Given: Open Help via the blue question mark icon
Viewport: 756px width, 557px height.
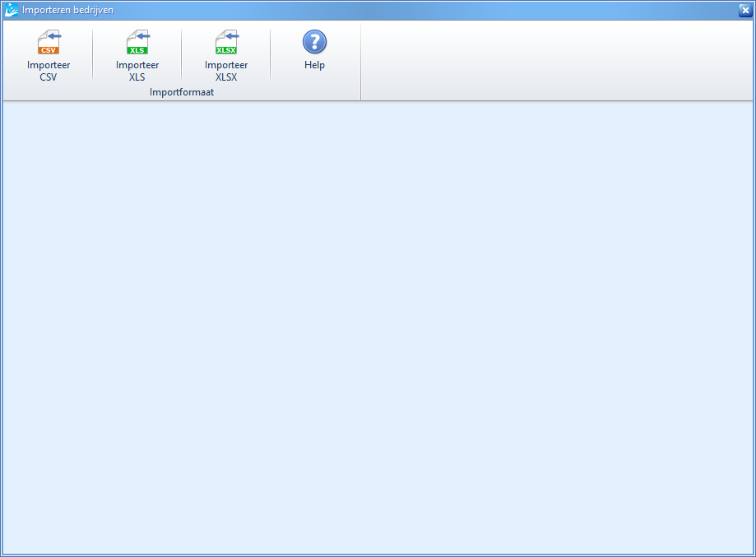Looking at the screenshot, I should (314, 42).
